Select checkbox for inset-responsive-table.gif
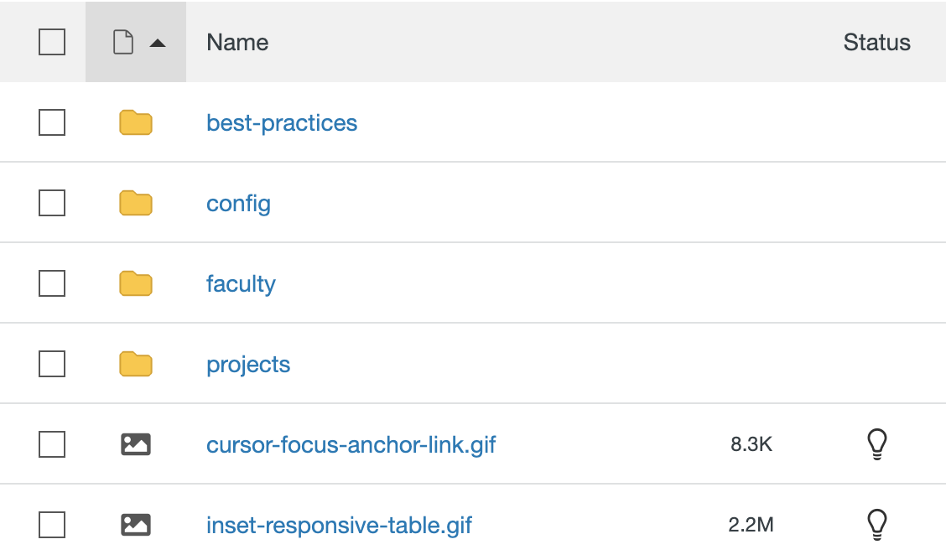Image resolution: width=946 pixels, height=560 pixels. click(52, 525)
